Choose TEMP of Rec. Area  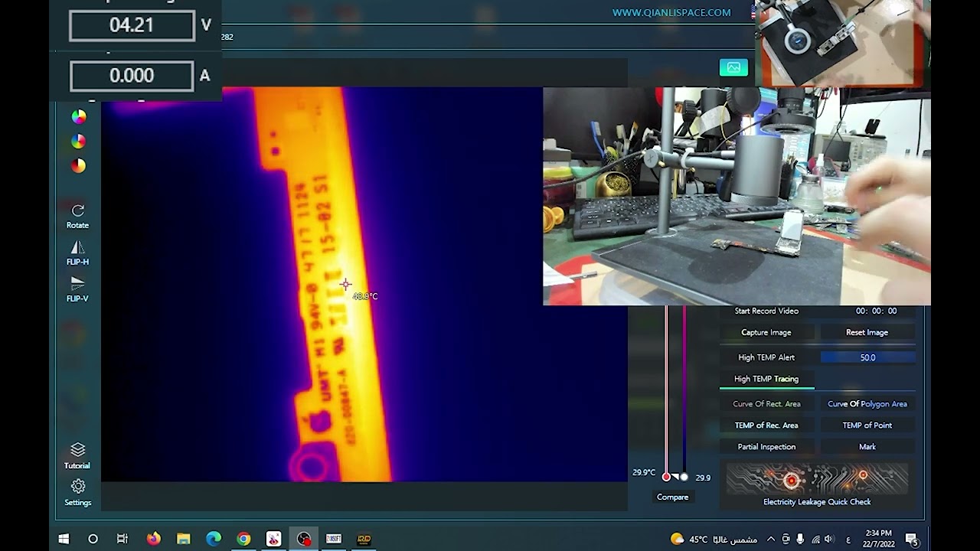tap(766, 425)
